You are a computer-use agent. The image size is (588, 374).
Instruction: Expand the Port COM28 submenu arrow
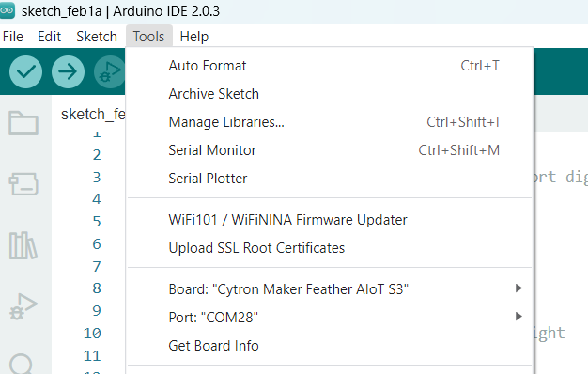tap(518, 317)
